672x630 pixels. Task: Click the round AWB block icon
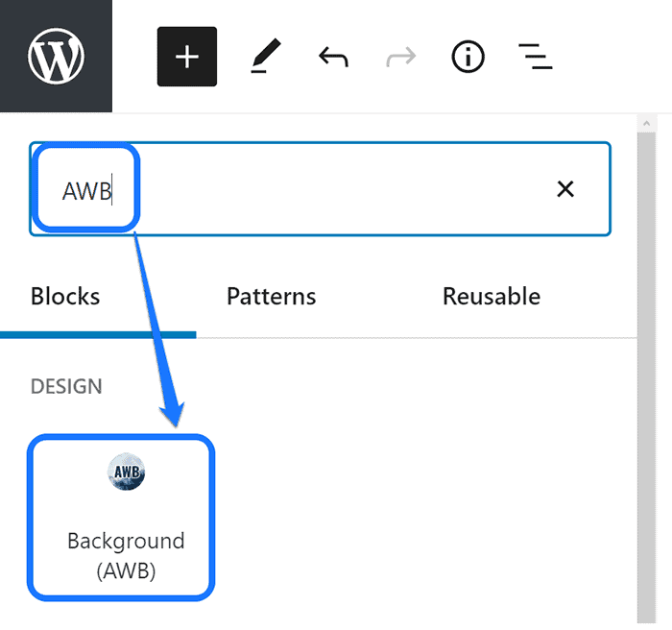[x=127, y=472]
